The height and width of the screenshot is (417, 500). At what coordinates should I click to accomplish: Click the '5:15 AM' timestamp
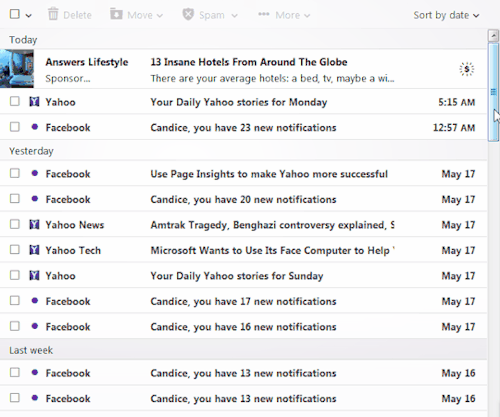coord(456,102)
